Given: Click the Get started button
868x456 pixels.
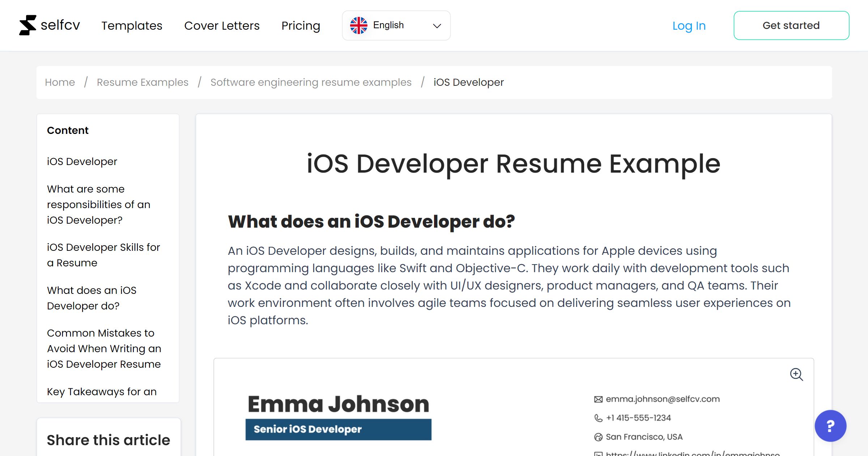Looking at the screenshot, I should (791, 25).
